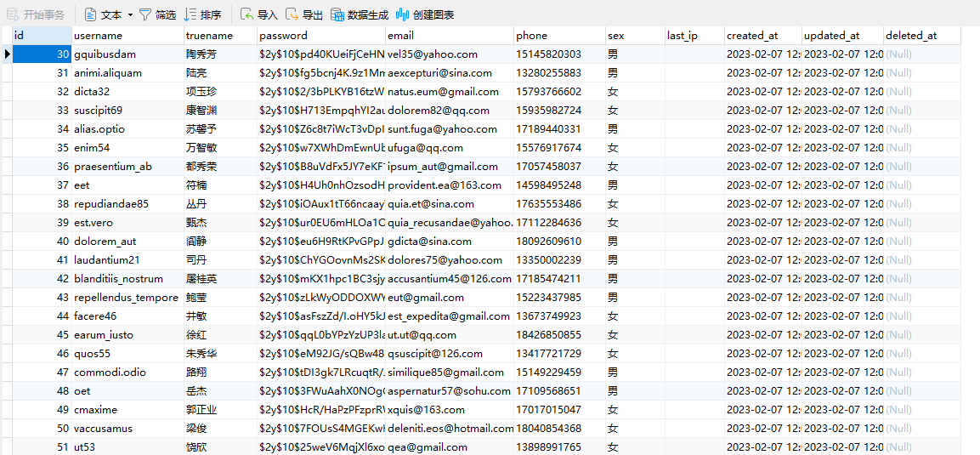Viewport: 980px width, 455px height.
Task: Select email cell est_expedita@gmail.com
Action: coord(450,316)
